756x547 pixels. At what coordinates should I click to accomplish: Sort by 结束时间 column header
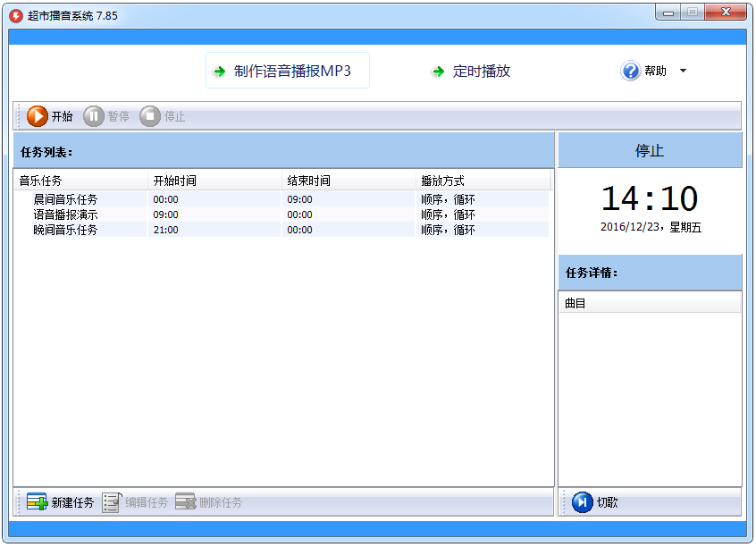(x=349, y=181)
